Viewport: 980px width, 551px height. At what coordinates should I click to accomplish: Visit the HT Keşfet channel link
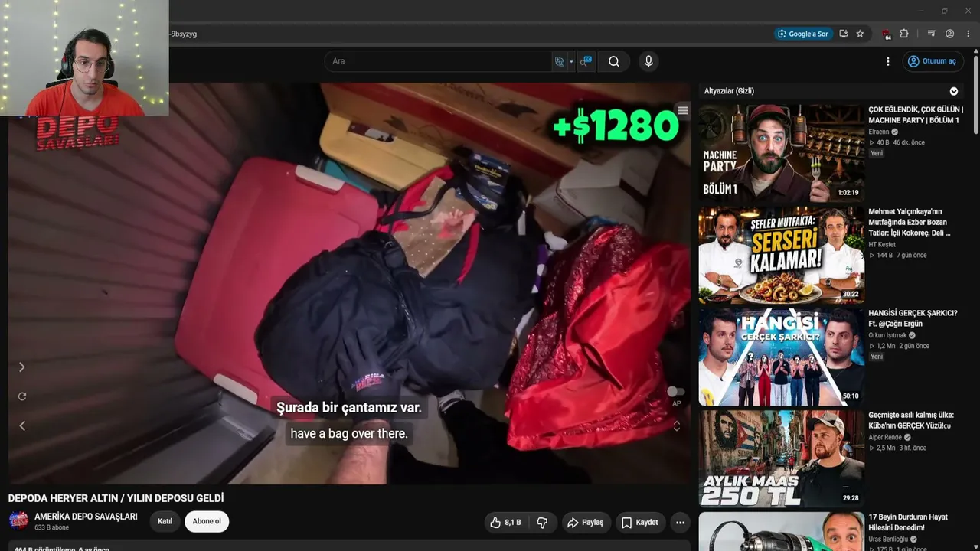tap(882, 245)
